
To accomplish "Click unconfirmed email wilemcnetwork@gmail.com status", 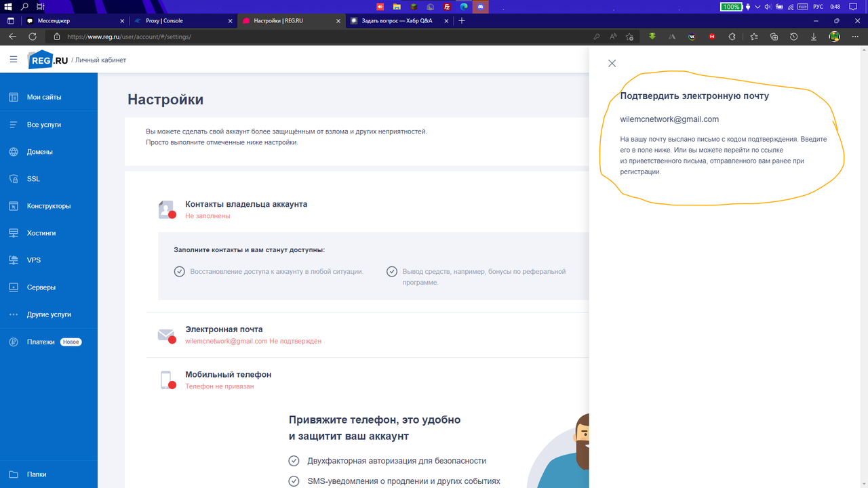I will point(253,341).
